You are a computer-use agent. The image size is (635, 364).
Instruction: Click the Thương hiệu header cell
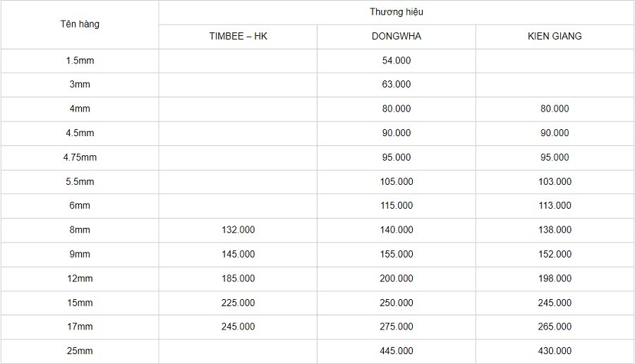point(396,12)
